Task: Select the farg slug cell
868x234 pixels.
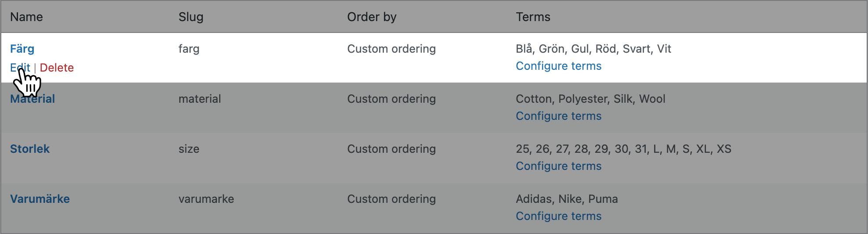Action: (x=189, y=49)
